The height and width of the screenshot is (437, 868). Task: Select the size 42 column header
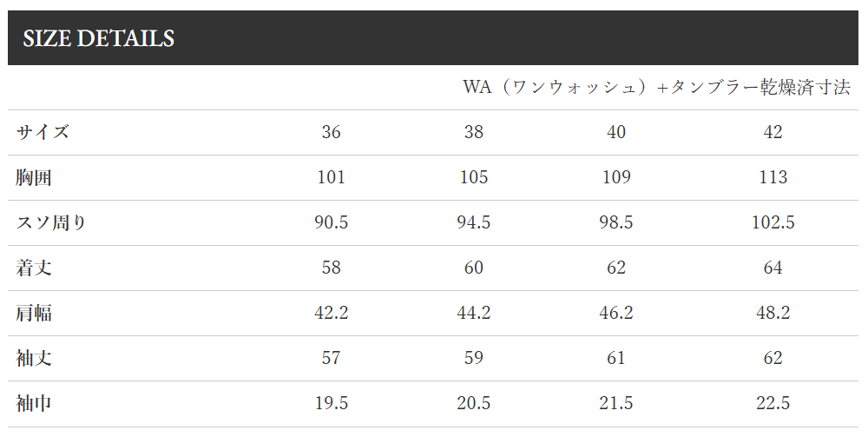coord(773,132)
